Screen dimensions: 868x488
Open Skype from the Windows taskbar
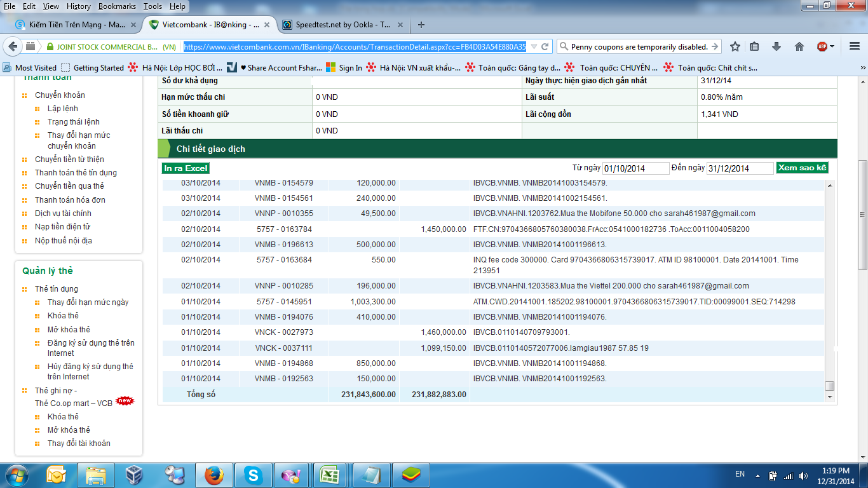point(254,475)
